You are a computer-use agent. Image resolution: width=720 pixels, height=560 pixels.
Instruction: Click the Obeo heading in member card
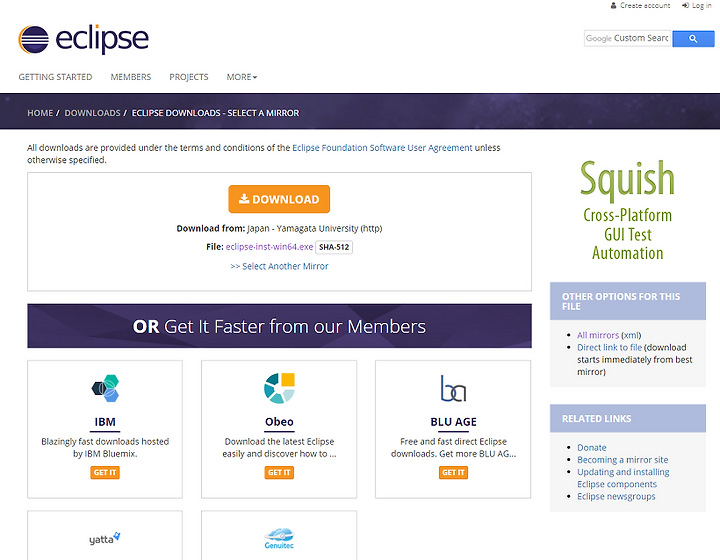[279, 422]
